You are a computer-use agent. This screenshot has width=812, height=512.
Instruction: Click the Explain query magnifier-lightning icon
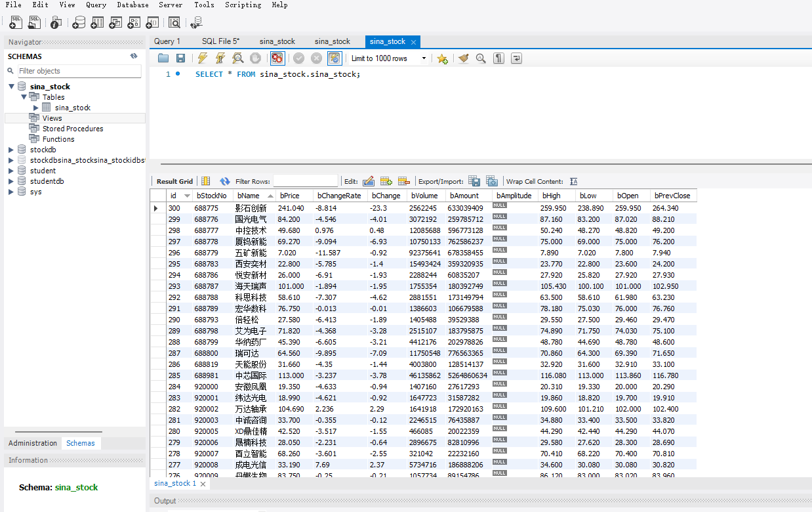(x=237, y=58)
